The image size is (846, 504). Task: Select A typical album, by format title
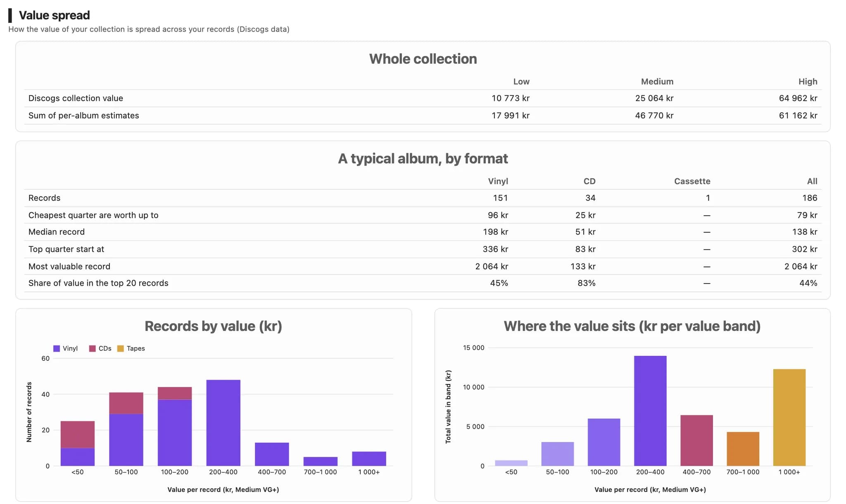(423, 159)
